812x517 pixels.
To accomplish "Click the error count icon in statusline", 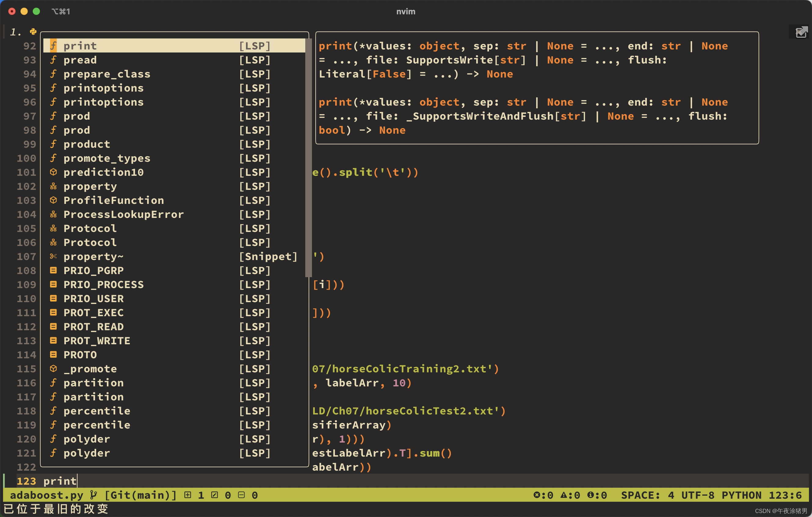I will pos(537,495).
